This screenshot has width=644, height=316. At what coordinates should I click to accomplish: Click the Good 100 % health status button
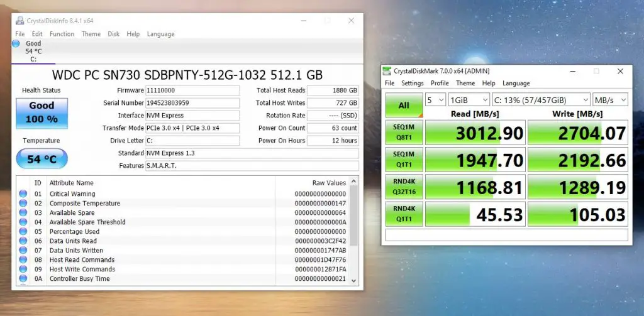tap(42, 113)
